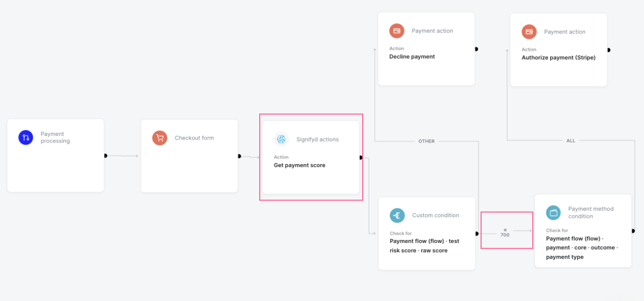
Task: Click the Payment method condition check text
Action: coord(581,248)
